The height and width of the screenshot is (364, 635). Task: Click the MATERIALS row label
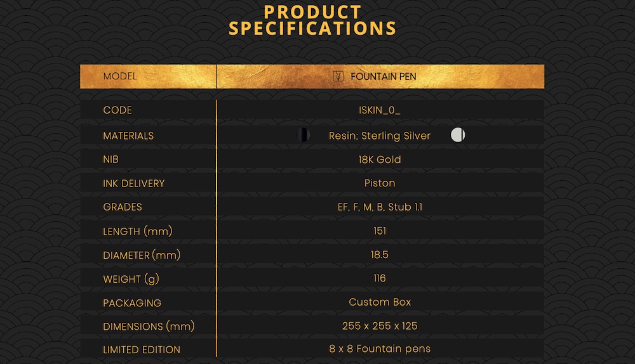[x=128, y=136]
